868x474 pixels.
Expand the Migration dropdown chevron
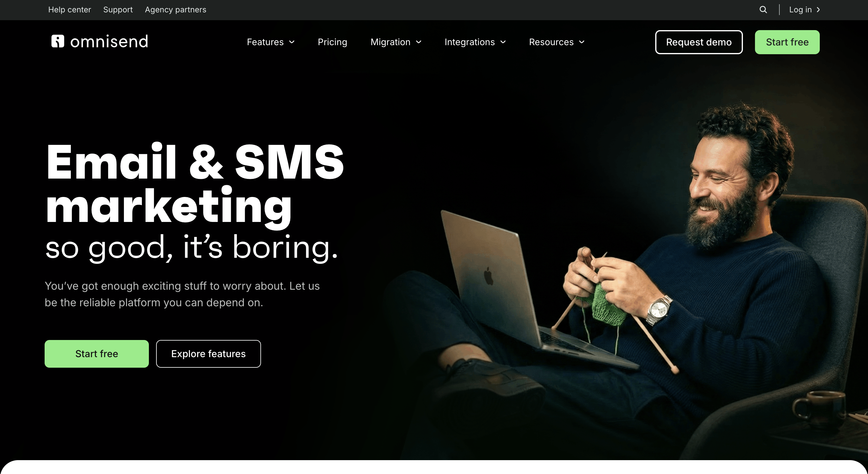click(x=419, y=42)
